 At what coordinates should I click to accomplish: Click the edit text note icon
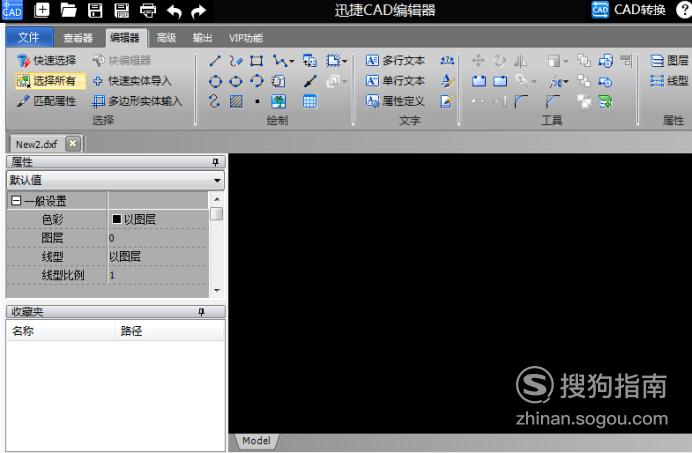(447, 102)
